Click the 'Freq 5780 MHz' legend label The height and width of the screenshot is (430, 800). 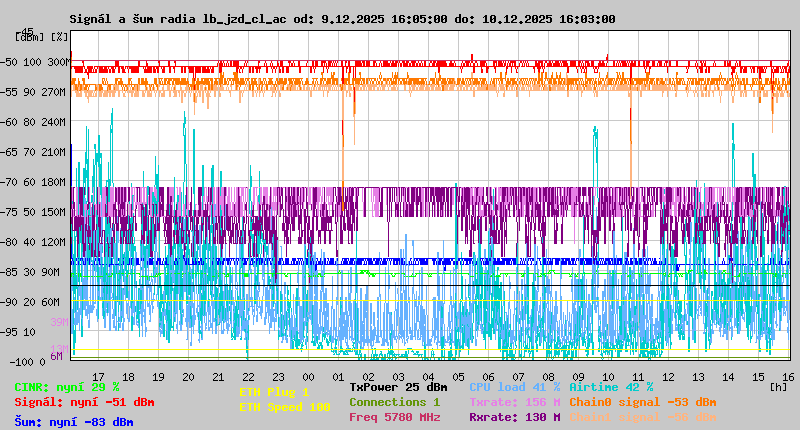click(394, 417)
